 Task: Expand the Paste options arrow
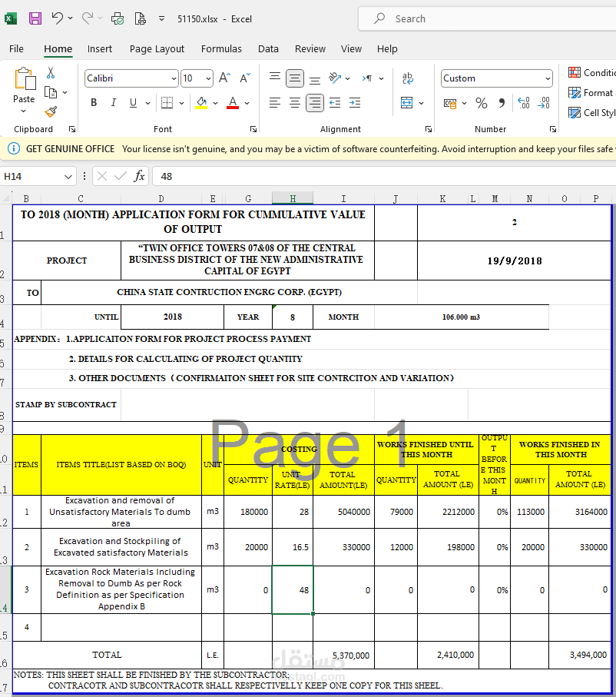tap(24, 111)
